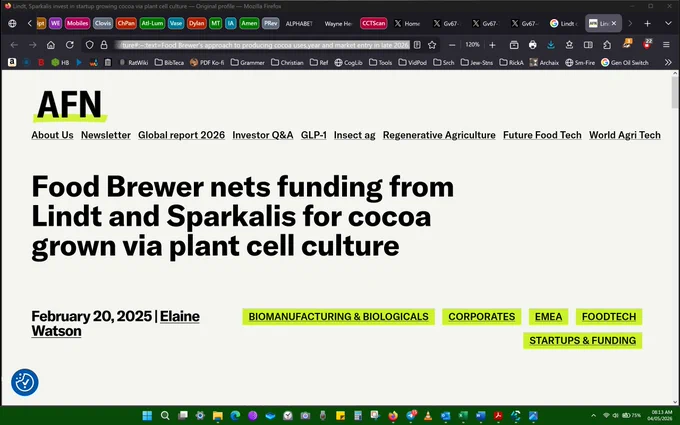680x425 pixels.
Task: List all tabs dropdown arrow
Action: [x=668, y=23]
